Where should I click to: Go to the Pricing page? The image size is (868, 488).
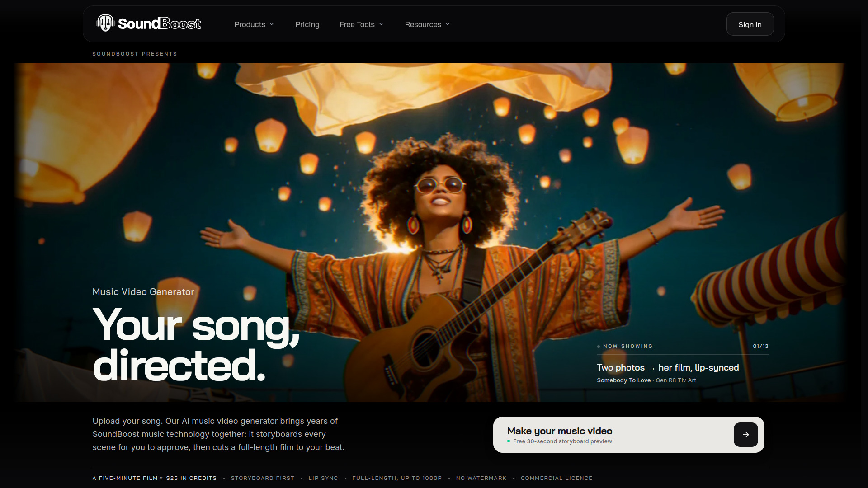coord(307,24)
